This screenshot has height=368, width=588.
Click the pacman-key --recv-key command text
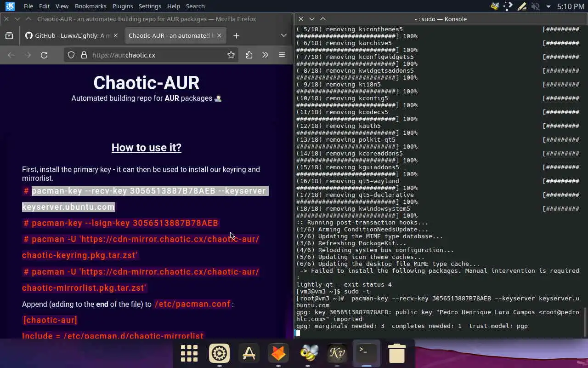pos(145,199)
